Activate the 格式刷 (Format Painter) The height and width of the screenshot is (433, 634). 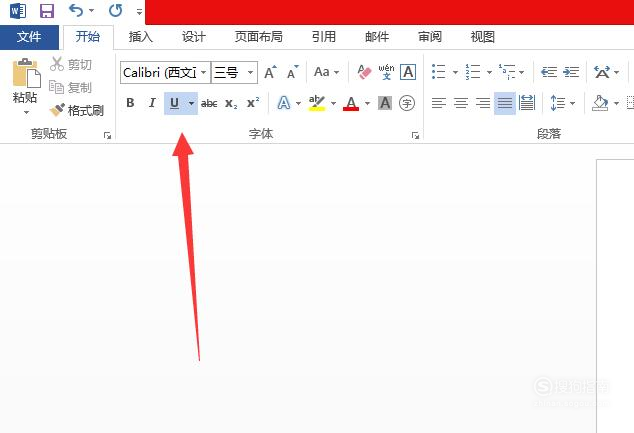pos(77,110)
